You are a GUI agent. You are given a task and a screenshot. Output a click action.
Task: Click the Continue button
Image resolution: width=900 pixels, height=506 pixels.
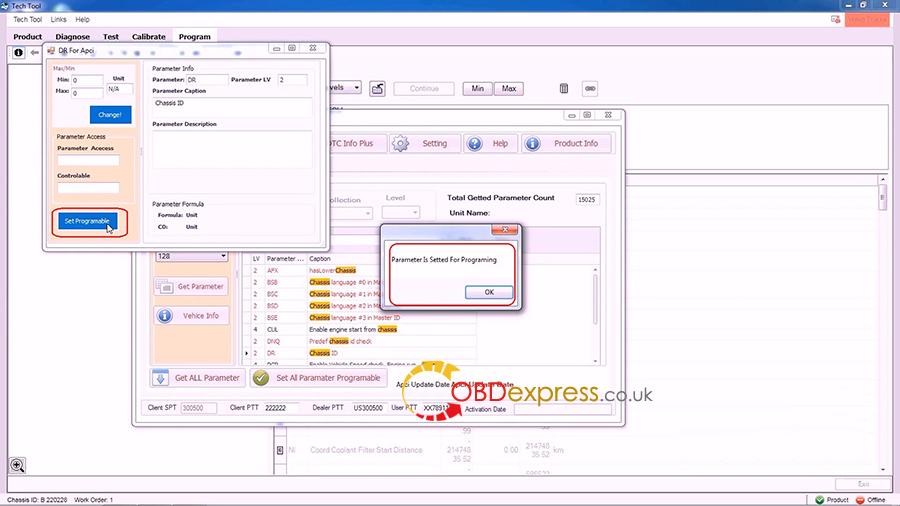424,88
